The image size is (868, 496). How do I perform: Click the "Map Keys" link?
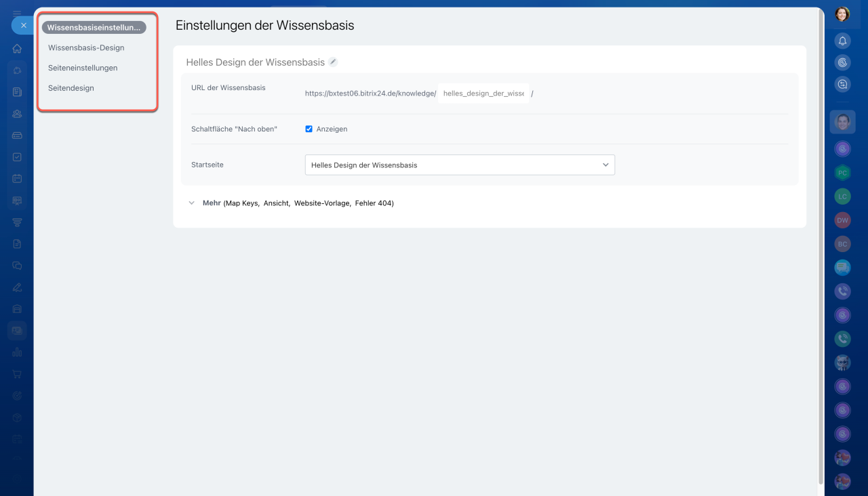tap(242, 203)
